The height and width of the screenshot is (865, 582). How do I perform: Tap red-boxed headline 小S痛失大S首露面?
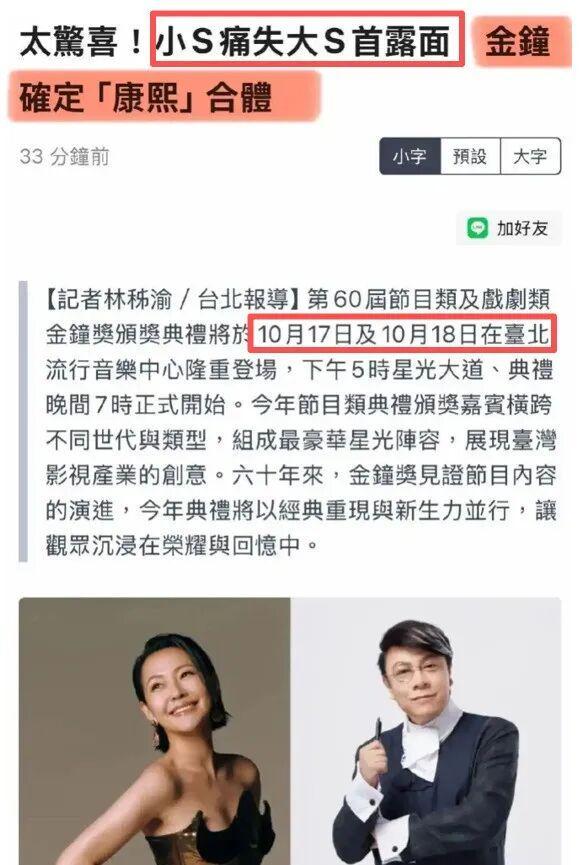point(307,40)
